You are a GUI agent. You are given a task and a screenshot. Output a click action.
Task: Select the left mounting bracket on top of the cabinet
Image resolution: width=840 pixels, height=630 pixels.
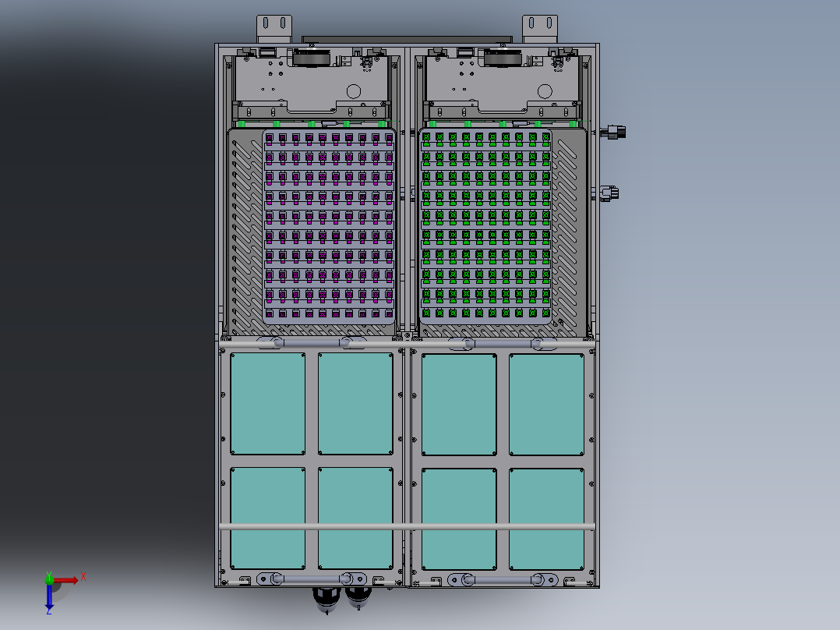pyautogui.click(x=274, y=29)
